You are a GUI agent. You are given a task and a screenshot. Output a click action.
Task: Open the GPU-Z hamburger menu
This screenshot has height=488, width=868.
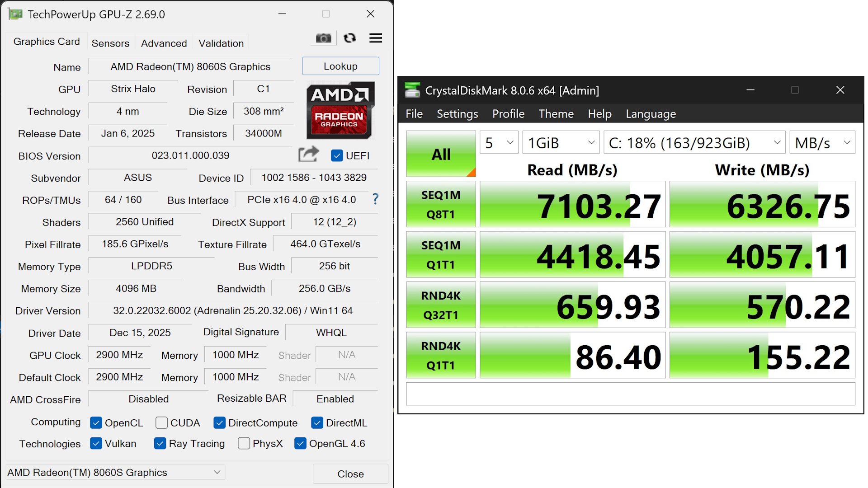(x=375, y=38)
